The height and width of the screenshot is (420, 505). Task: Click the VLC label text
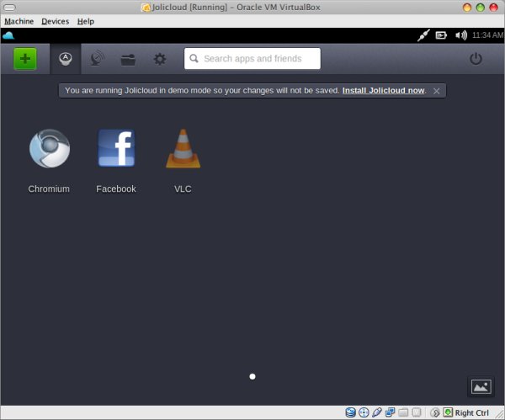point(183,189)
